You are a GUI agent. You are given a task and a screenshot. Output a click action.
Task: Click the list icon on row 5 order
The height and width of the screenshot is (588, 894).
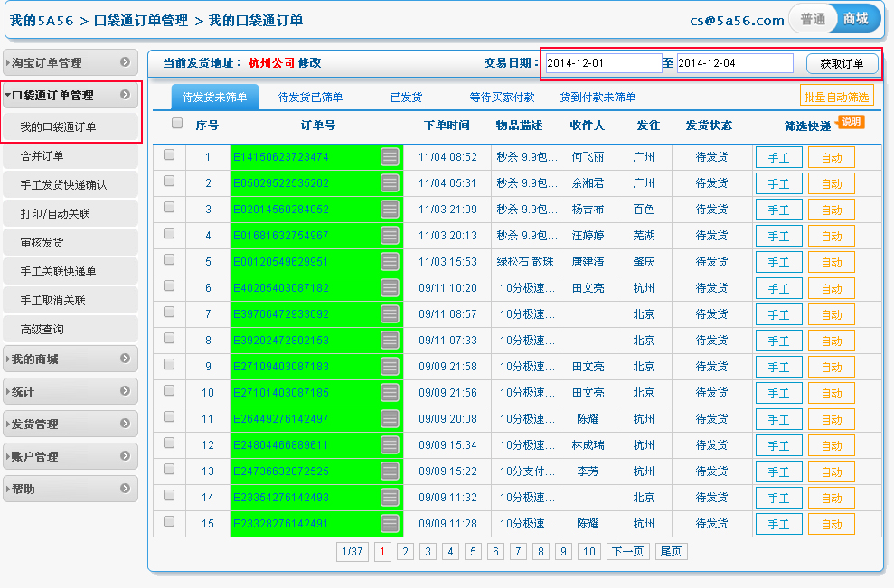pyautogui.click(x=390, y=262)
